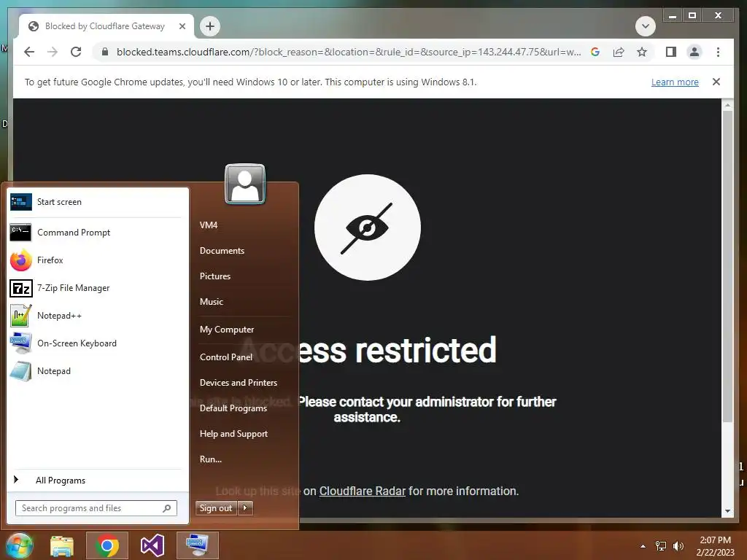The width and height of the screenshot is (747, 560).
Task: Click the Search programs and files box
Action: pyautogui.click(x=96, y=508)
